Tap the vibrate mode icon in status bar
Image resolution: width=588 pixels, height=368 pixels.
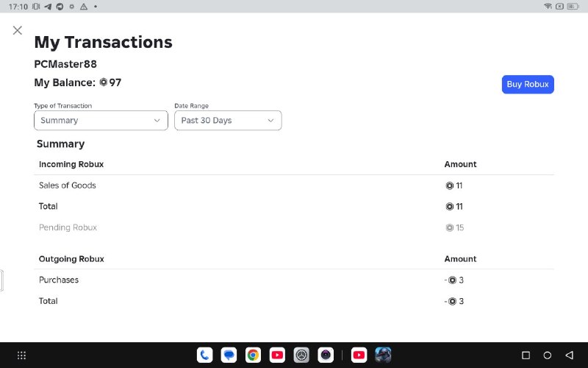(36, 7)
